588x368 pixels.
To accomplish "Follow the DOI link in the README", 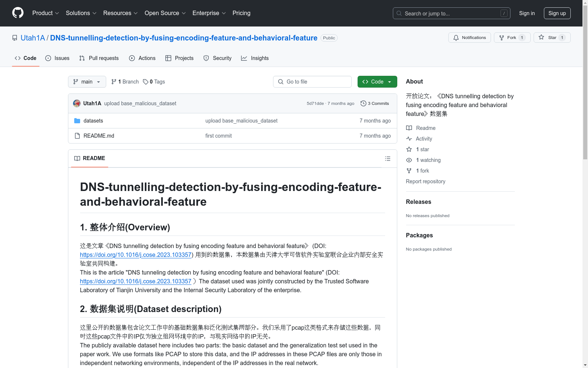I will pos(136,255).
